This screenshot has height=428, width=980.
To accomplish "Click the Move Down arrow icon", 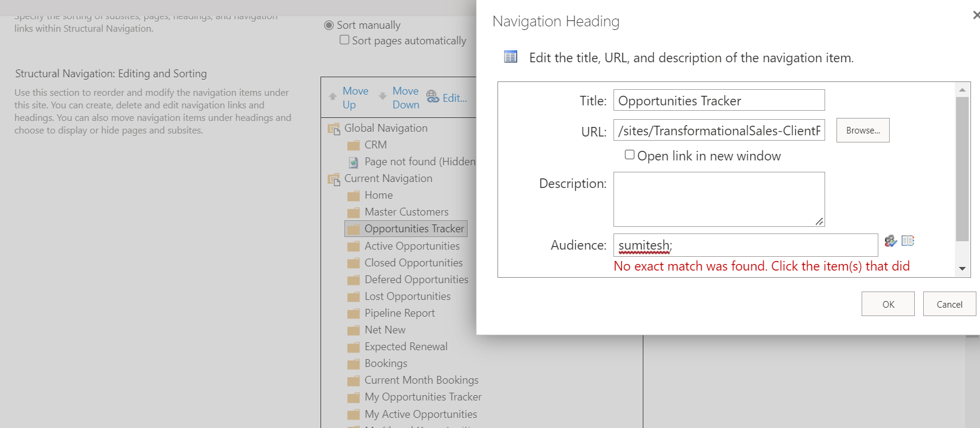I will point(383,96).
